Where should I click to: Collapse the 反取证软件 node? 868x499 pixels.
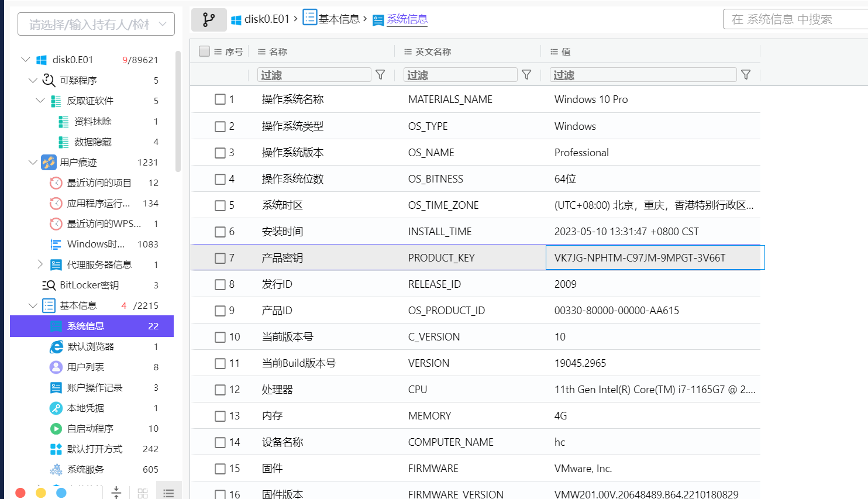[x=40, y=101]
